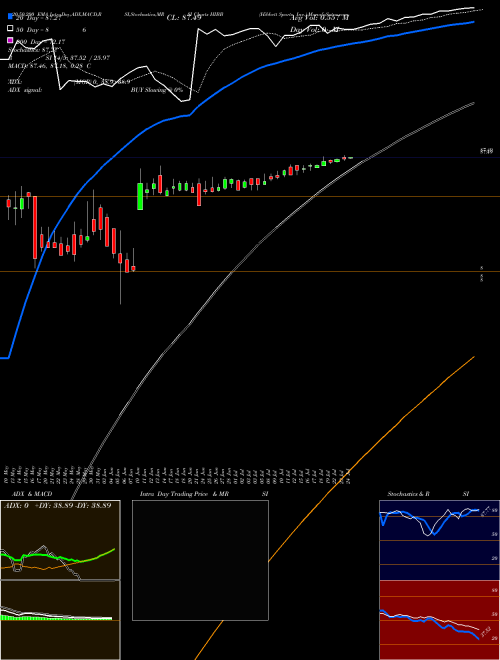
Task: Open the ADX chart panel with green line
Action: (60, 540)
